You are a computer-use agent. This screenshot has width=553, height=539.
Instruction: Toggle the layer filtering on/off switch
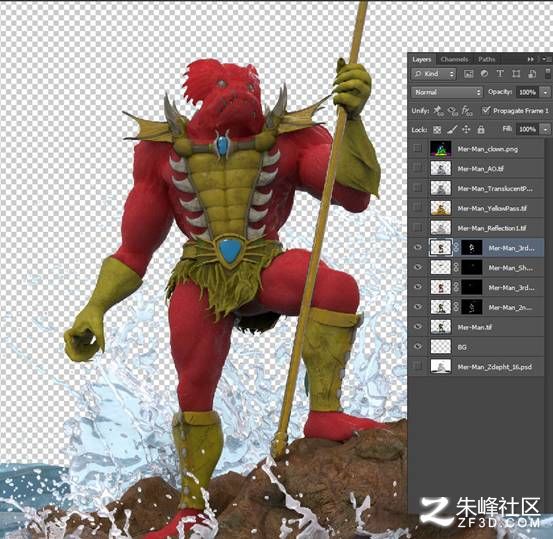[548, 73]
